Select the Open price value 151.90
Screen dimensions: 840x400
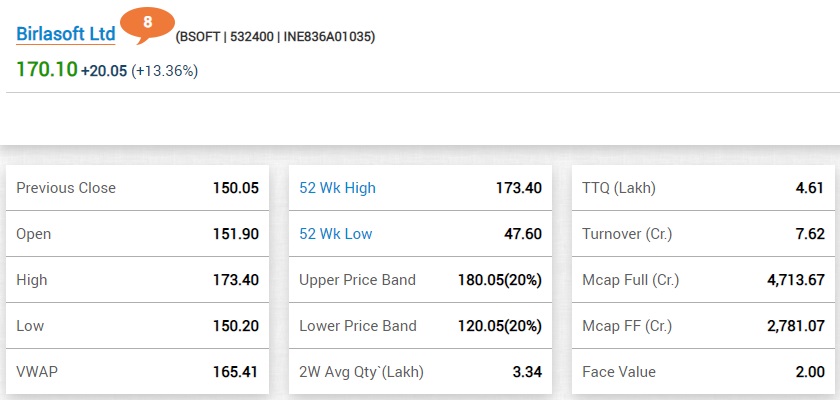[236, 234]
